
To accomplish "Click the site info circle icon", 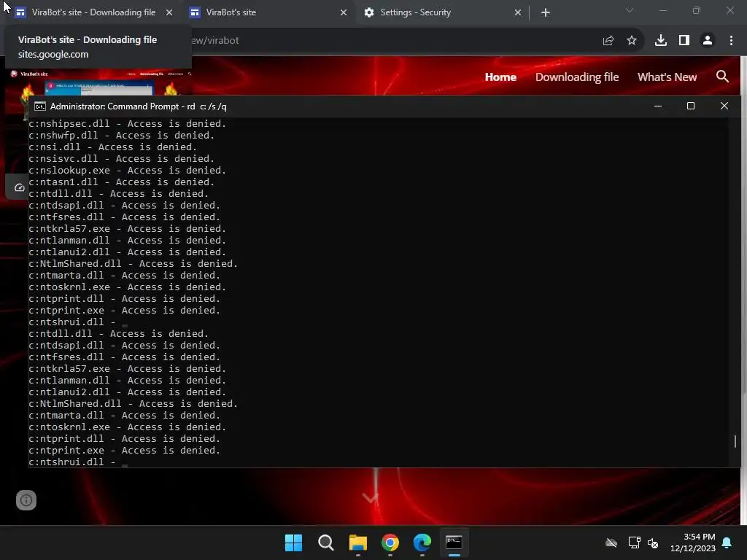I will tap(26, 500).
